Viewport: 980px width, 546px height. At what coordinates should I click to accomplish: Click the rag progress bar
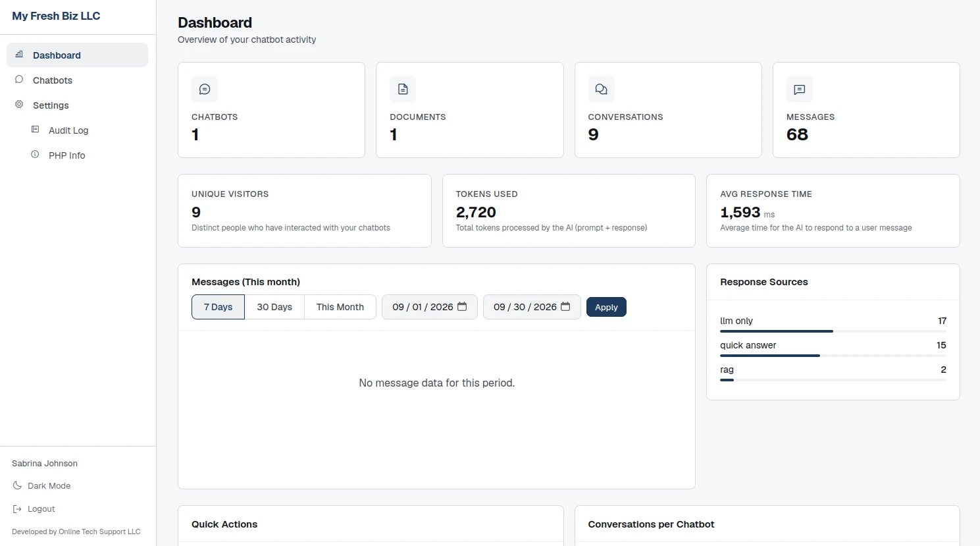(x=833, y=380)
